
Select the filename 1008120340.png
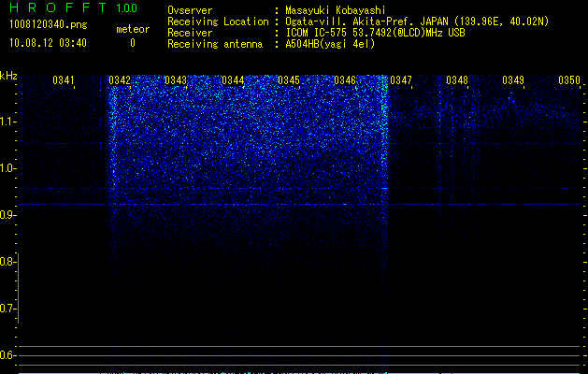click(x=49, y=25)
